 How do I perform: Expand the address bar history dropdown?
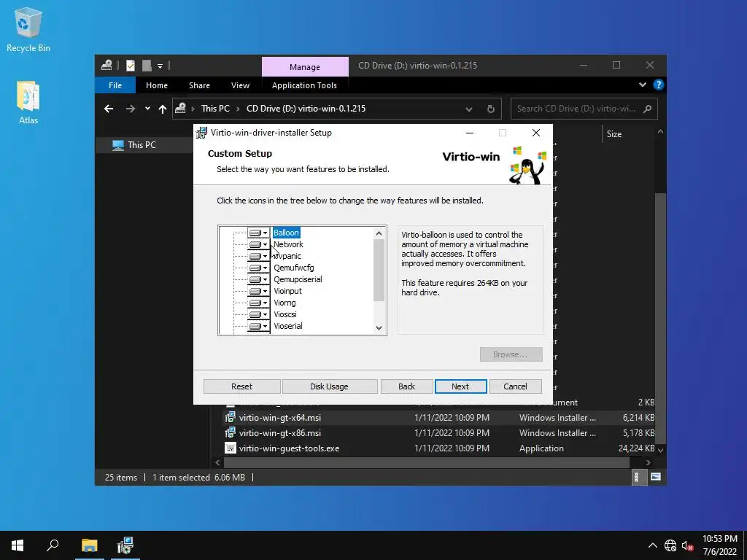469,109
